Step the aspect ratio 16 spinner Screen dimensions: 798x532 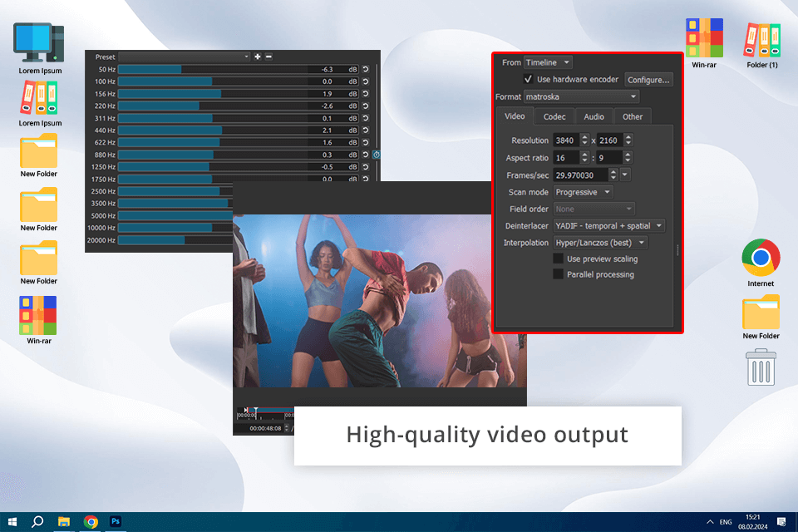(x=584, y=157)
